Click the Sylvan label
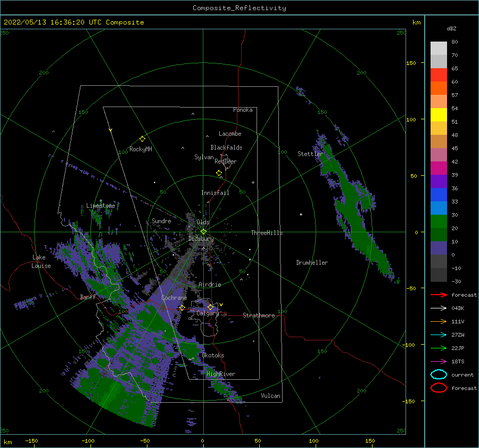479x448 pixels. tap(204, 158)
